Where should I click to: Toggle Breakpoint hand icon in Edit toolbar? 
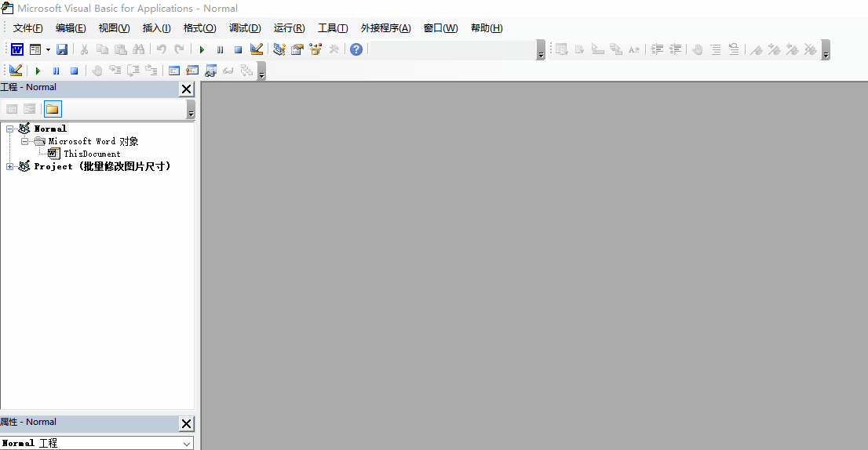tap(698, 49)
